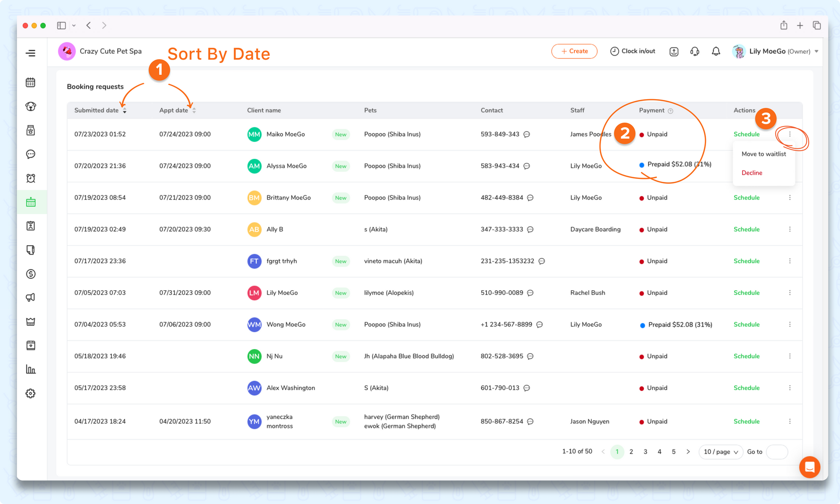
Task: Click message icon next to 593-849-343
Action: click(527, 134)
